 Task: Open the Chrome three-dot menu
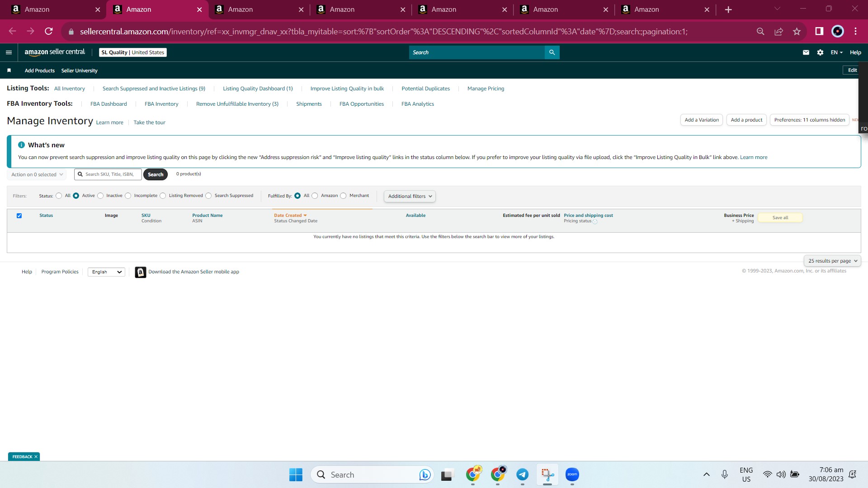click(x=855, y=31)
